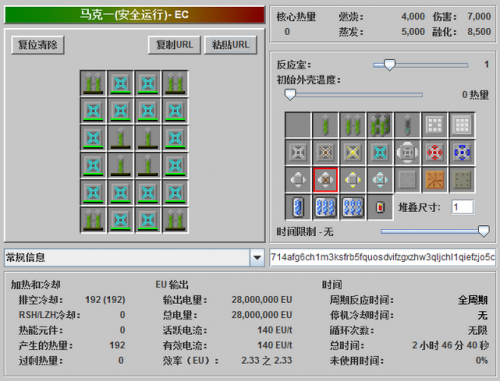
Task: Select the dual fuel rod component
Action: [x=353, y=125]
